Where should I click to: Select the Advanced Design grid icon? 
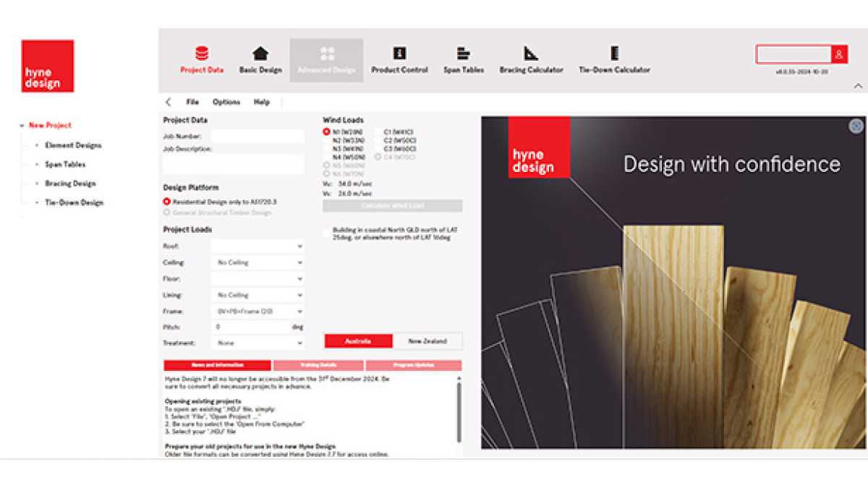[327, 53]
